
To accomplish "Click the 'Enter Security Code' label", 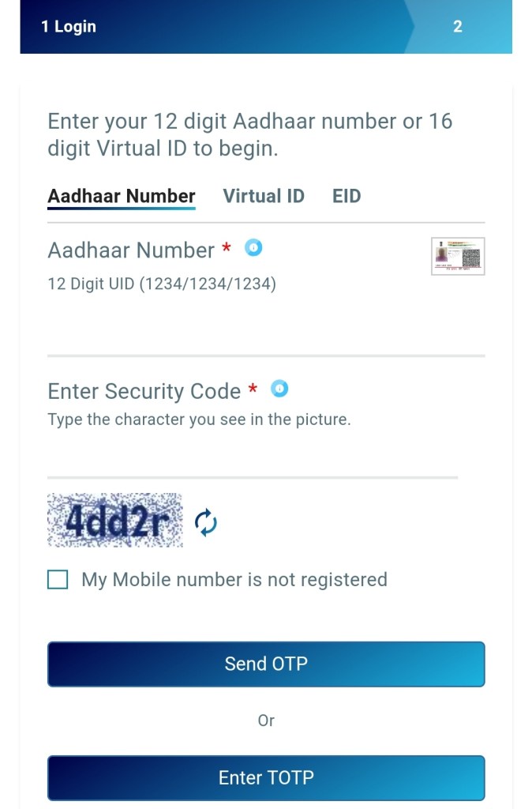I will (x=144, y=391).
